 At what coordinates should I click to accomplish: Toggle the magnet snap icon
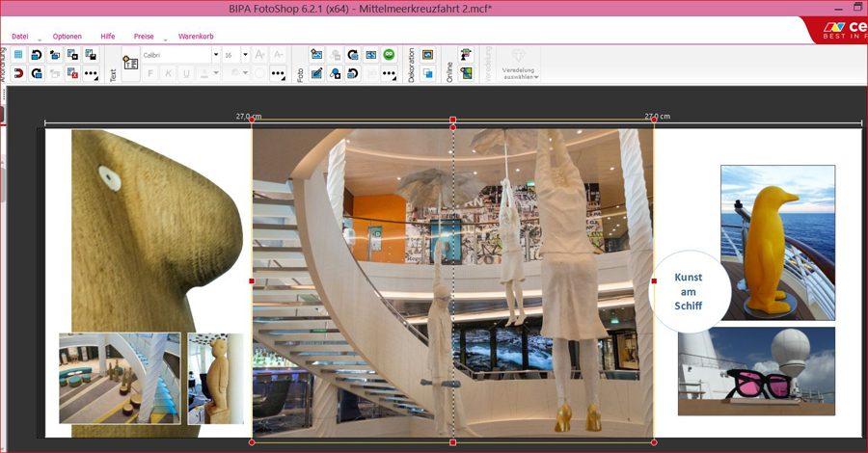[18, 73]
